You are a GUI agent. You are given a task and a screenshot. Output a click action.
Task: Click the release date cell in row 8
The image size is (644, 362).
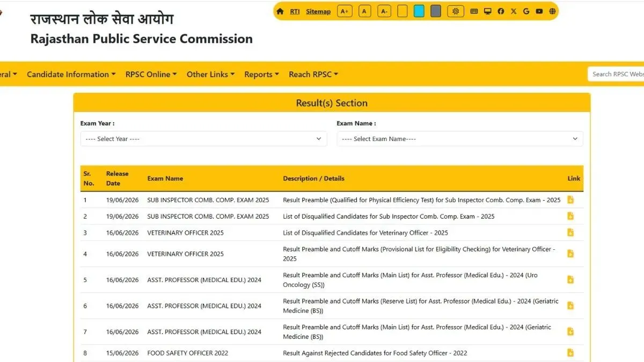click(x=122, y=353)
